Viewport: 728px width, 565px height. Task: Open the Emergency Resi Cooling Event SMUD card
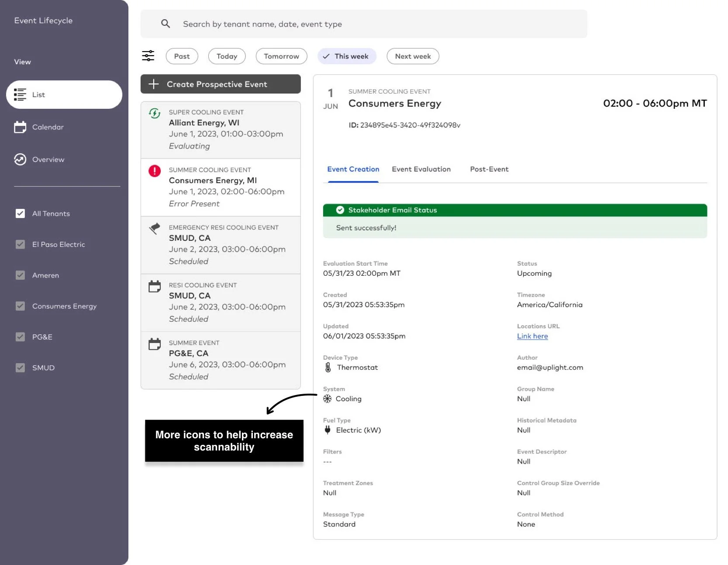point(221,245)
